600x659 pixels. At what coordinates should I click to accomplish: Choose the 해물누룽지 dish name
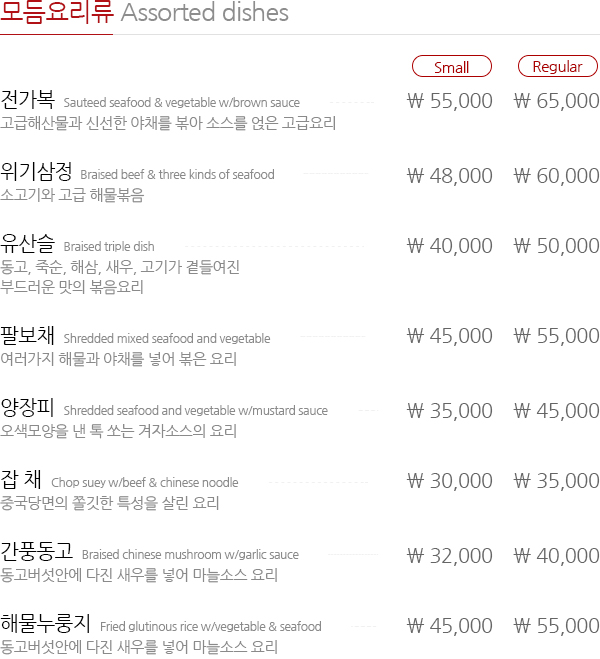click(46, 623)
